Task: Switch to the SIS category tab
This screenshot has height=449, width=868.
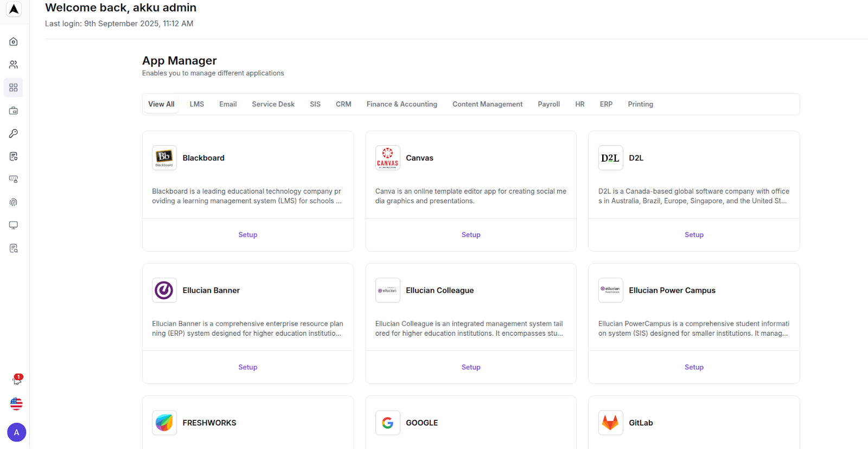Action: (315, 104)
